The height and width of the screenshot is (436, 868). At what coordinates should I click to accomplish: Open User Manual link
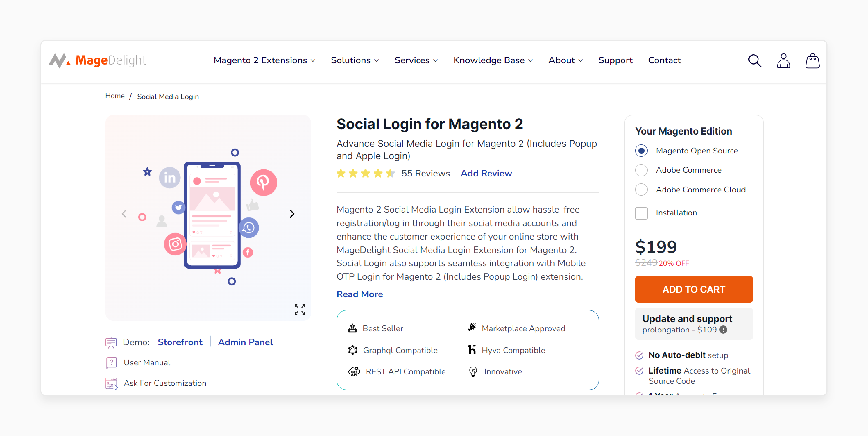pyautogui.click(x=147, y=362)
